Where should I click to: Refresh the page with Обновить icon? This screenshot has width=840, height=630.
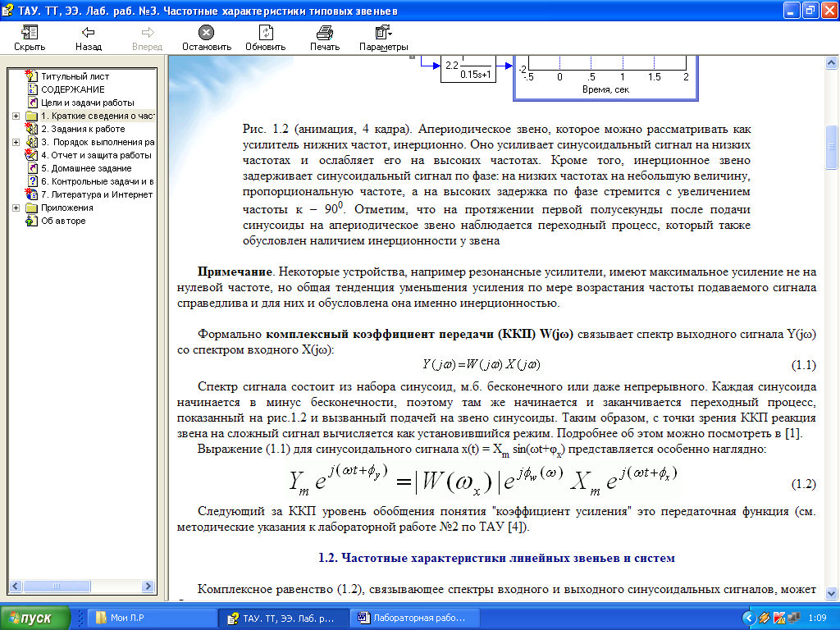click(x=266, y=33)
